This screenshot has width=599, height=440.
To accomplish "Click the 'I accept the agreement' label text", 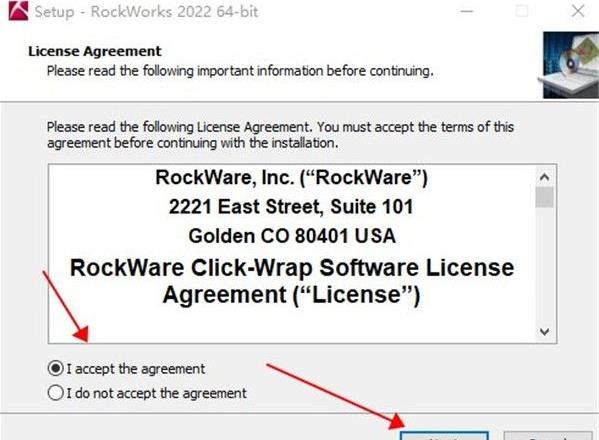I will click(136, 369).
